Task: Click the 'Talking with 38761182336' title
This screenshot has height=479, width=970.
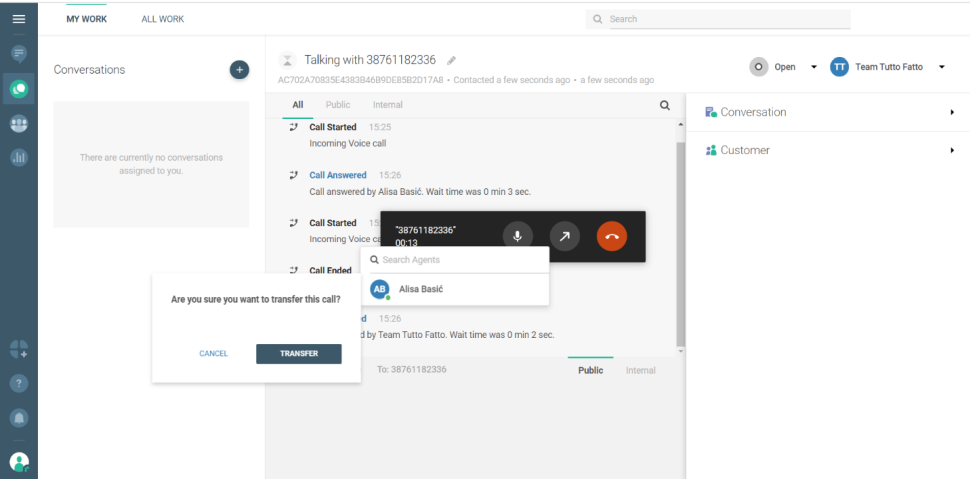Action: pyautogui.click(x=370, y=60)
